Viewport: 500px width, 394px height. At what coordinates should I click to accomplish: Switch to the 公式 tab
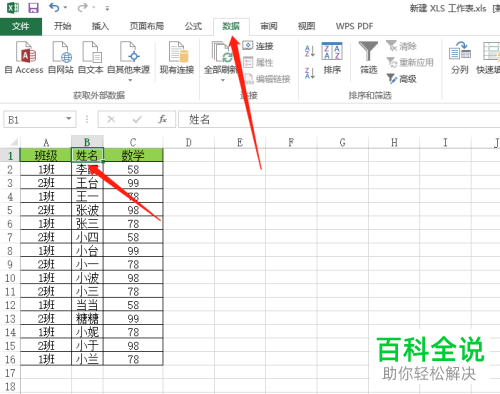click(193, 26)
